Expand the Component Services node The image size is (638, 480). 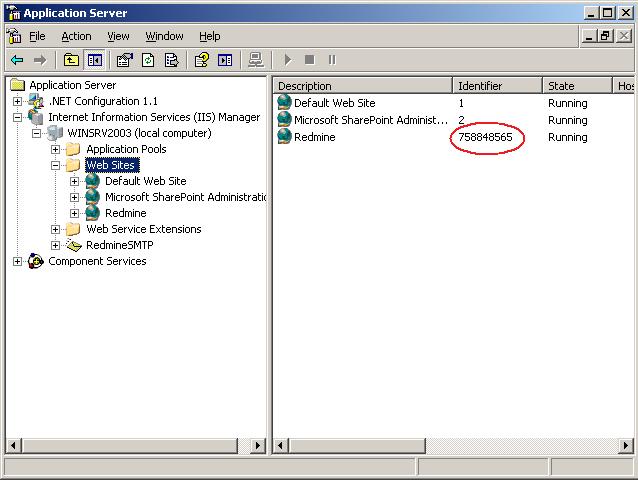[x=18, y=261]
